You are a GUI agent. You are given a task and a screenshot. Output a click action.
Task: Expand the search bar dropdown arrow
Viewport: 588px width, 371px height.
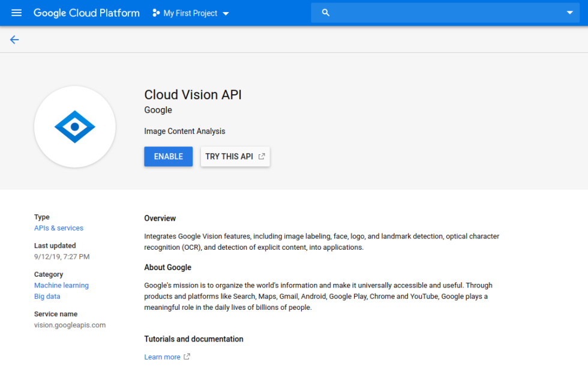pos(569,13)
